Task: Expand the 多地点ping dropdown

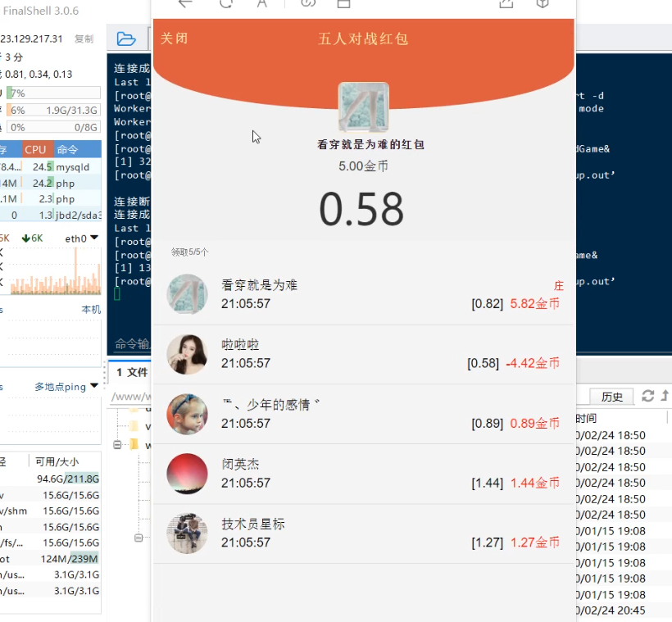Action: (66, 386)
